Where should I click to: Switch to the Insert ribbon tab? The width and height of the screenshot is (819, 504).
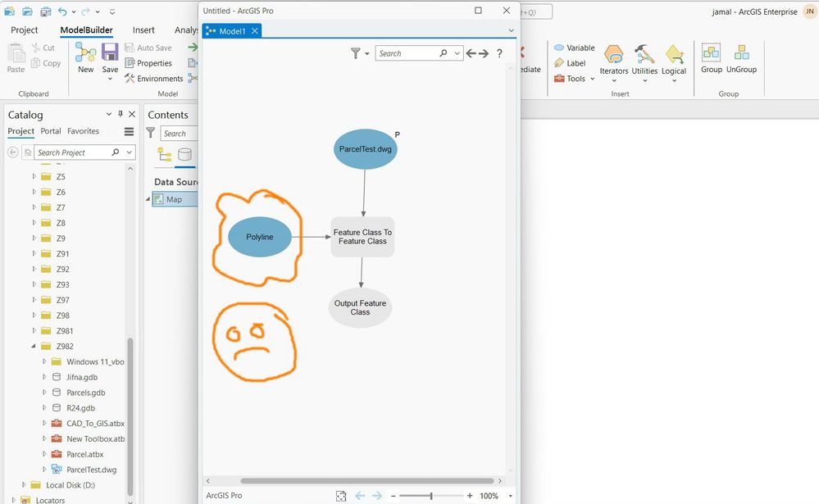click(x=143, y=30)
